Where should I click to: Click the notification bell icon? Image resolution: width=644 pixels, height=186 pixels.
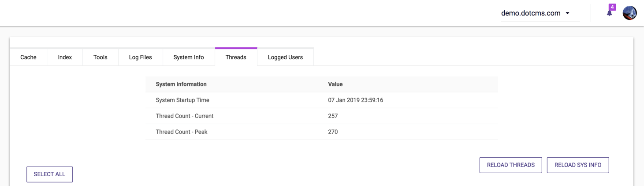coord(609,13)
